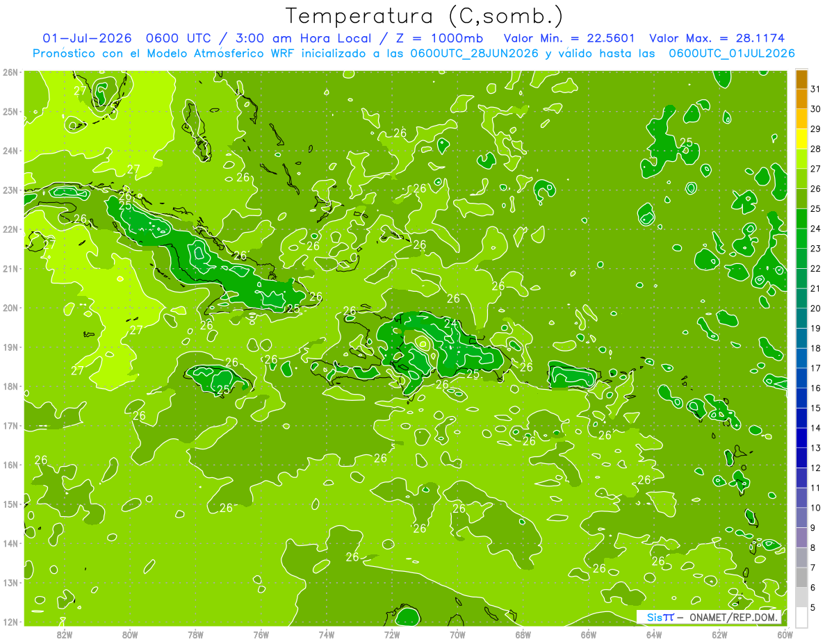
Task: Click the legend band between 25 and 26
Action: (x=801, y=199)
